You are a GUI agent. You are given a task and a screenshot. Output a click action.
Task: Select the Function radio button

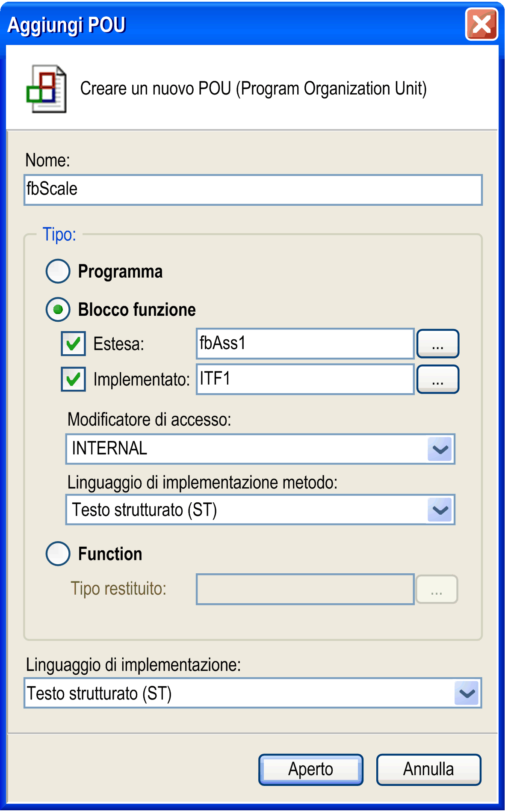(x=58, y=554)
